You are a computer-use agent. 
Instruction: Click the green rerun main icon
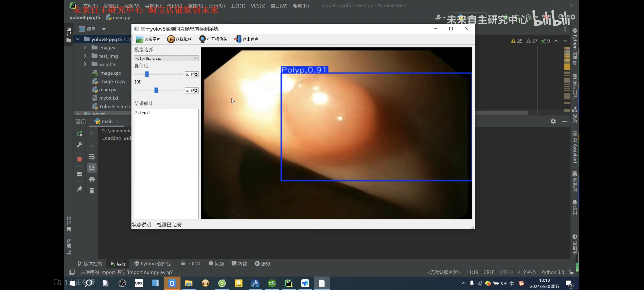pyautogui.click(x=80, y=134)
